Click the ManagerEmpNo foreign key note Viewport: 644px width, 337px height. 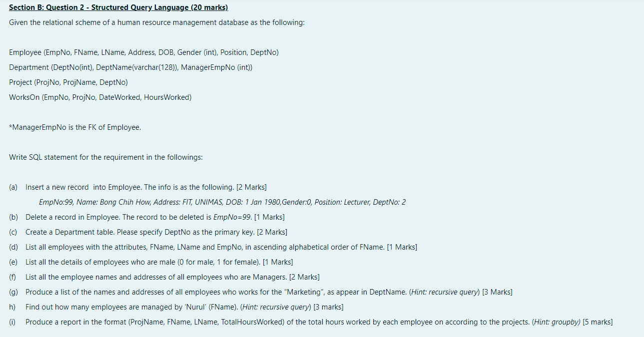(75, 127)
